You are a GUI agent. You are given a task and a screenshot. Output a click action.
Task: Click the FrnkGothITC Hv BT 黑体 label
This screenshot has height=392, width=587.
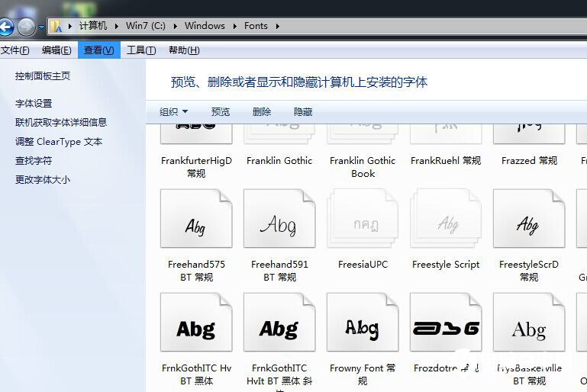[196, 374]
